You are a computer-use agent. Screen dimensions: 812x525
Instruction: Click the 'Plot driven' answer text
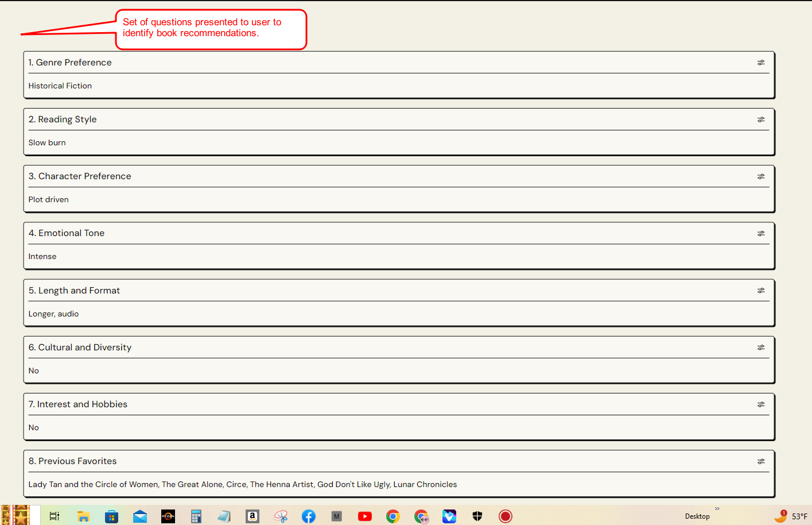[x=49, y=199]
